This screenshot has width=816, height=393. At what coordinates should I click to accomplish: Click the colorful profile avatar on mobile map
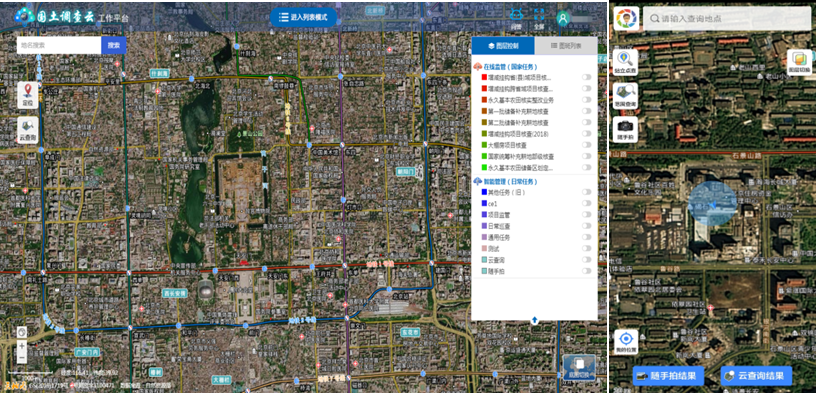pyautogui.click(x=626, y=19)
